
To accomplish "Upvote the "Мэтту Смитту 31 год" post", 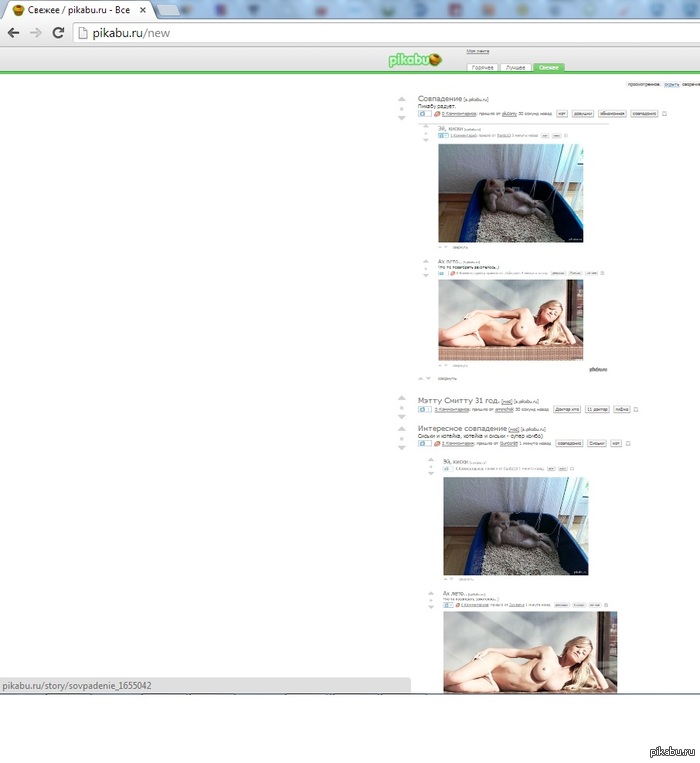I will [x=402, y=399].
